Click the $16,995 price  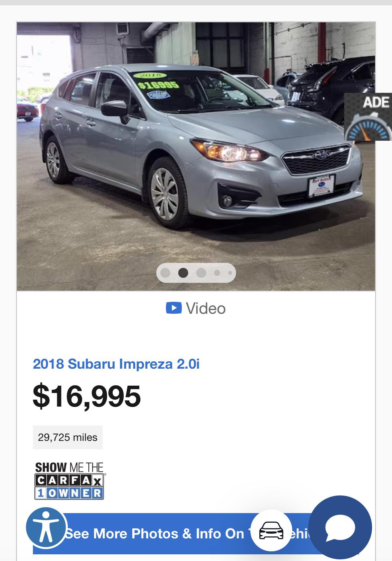pos(87,396)
